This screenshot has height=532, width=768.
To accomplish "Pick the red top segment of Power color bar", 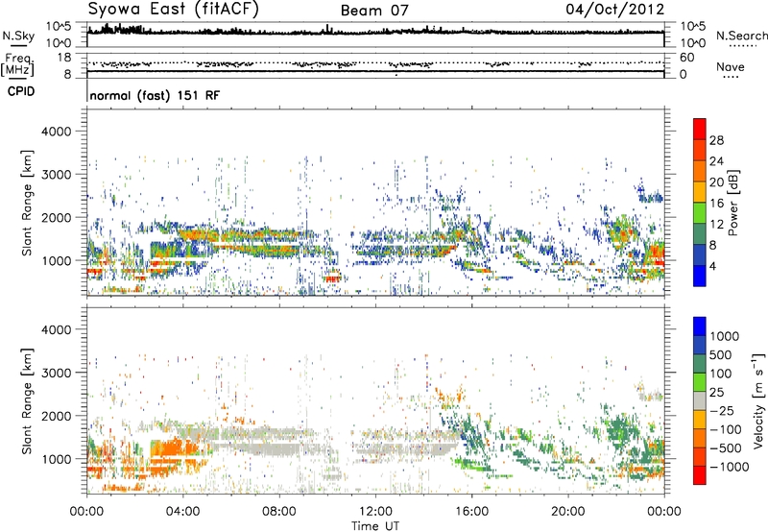I will [x=700, y=129].
